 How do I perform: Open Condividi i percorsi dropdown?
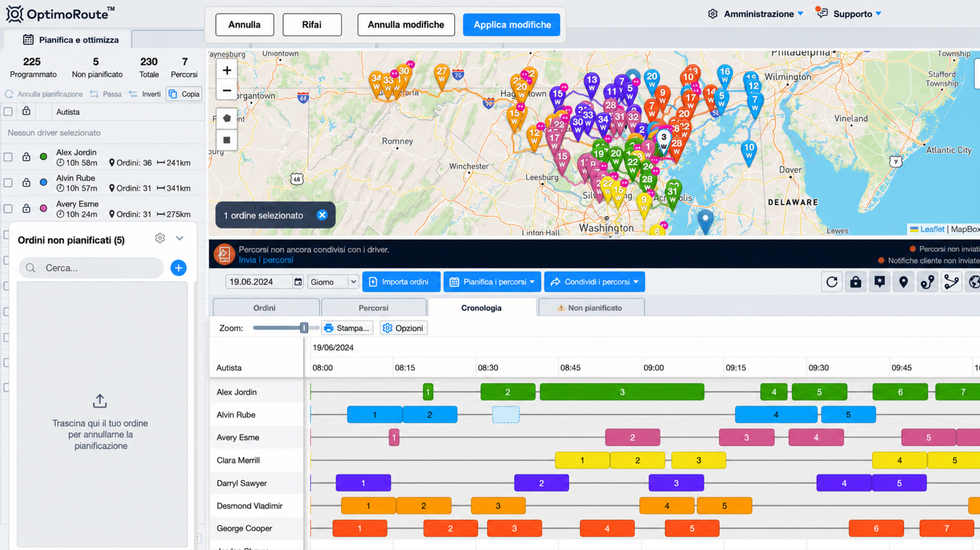pyautogui.click(x=594, y=282)
